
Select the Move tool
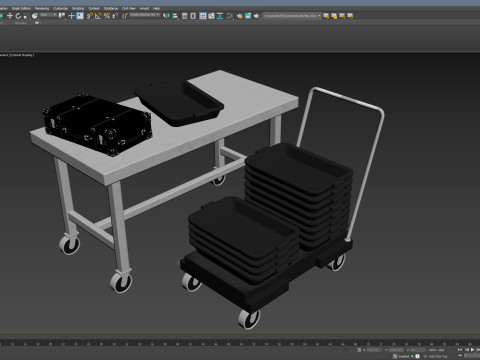click(10, 16)
